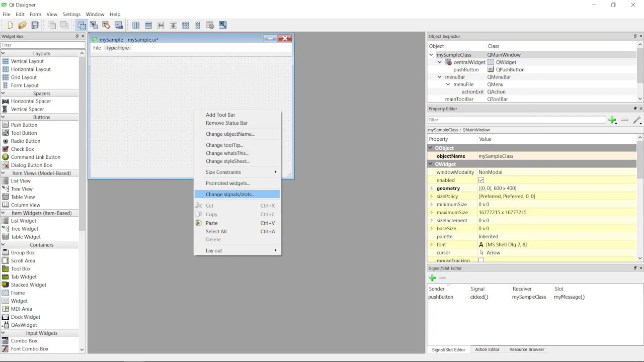Collapse centralWidget tree node
Viewport: 644px width, 362px height.
pos(440,62)
